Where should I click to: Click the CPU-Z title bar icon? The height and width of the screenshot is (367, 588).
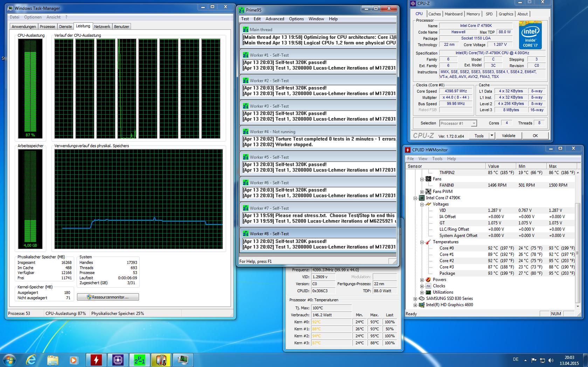pyautogui.click(x=413, y=3)
